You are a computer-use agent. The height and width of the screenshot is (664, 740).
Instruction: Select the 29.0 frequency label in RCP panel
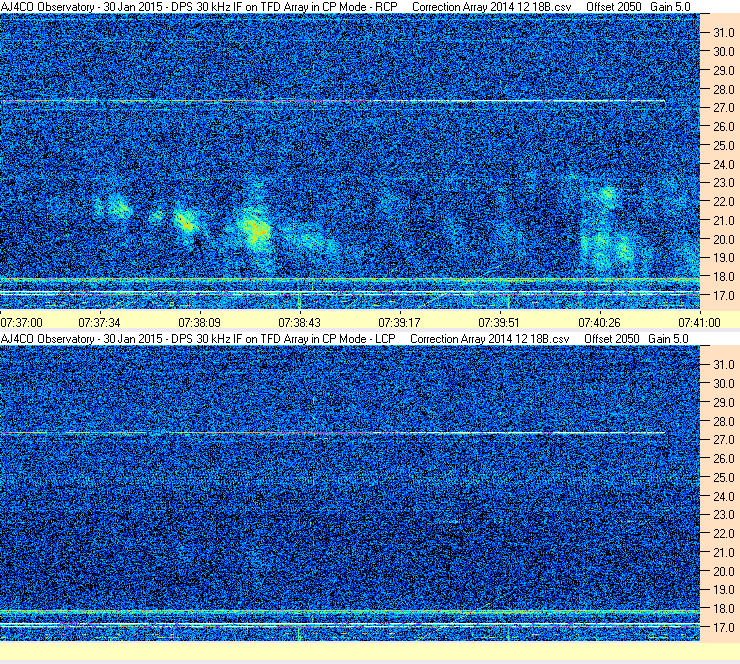(x=723, y=70)
